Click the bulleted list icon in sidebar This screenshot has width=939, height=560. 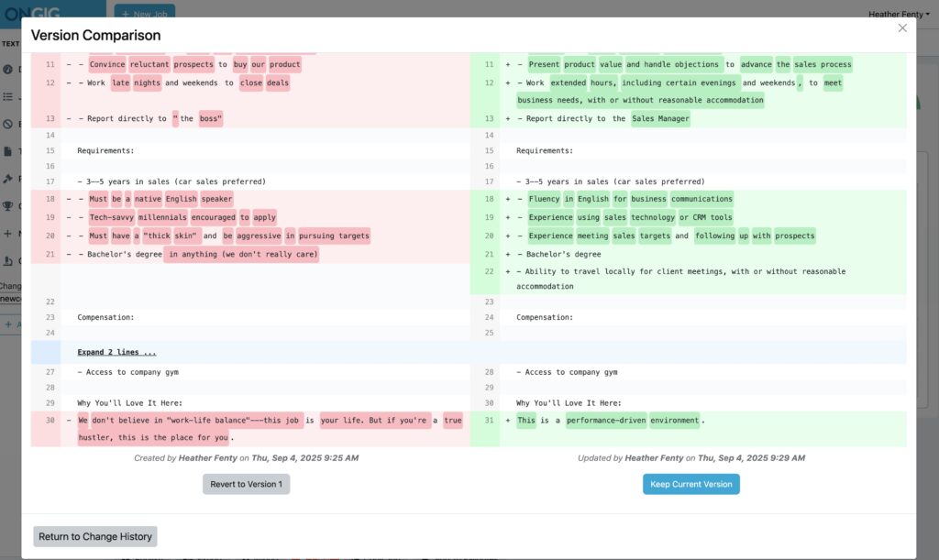(x=7, y=96)
